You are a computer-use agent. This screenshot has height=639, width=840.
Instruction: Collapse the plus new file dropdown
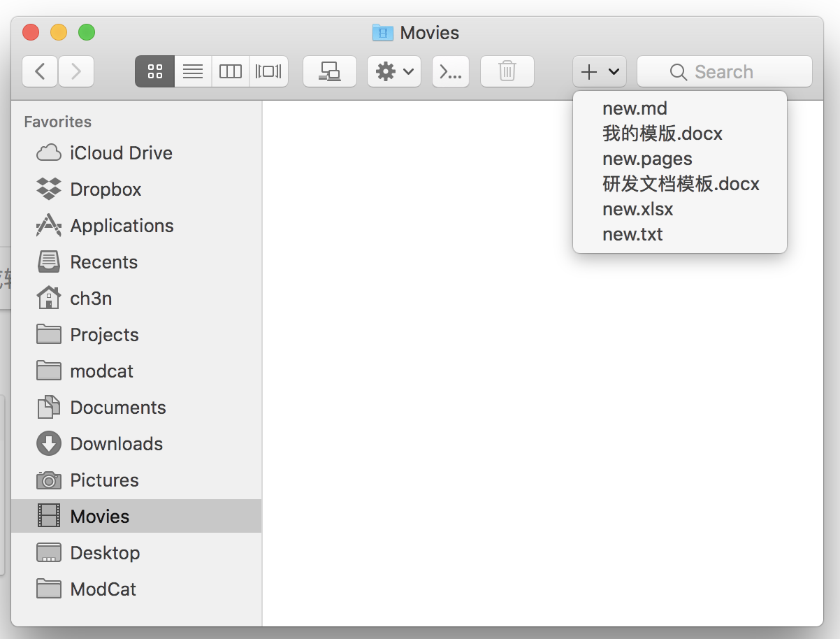(x=600, y=71)
